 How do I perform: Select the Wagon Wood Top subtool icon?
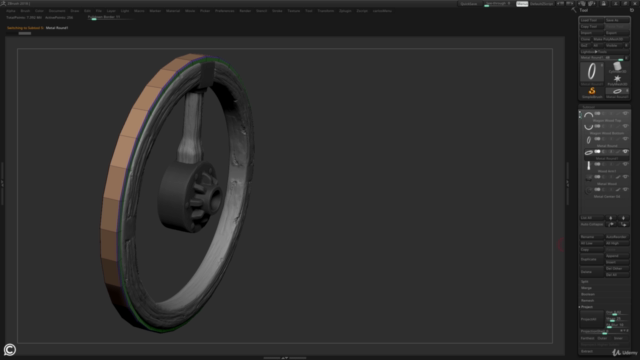coord(588,114)
